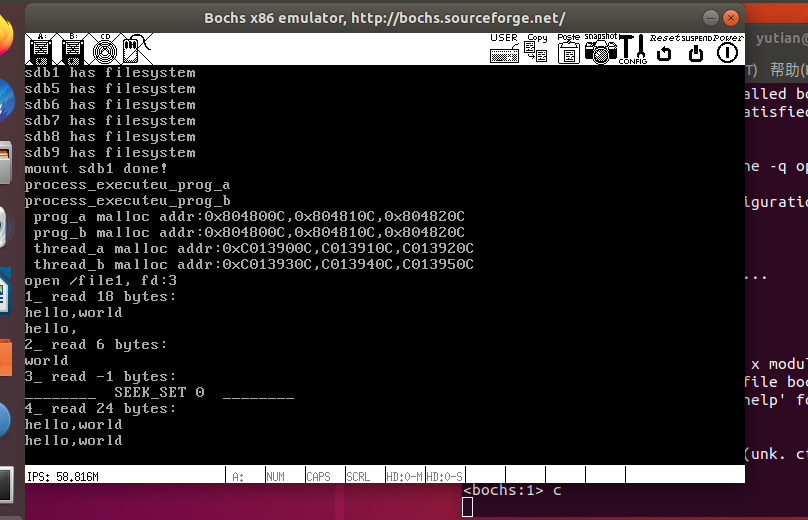This screenshot has height=520, width=808.
Task: Click the NUM lock status indicator
Action: point(284,476)
